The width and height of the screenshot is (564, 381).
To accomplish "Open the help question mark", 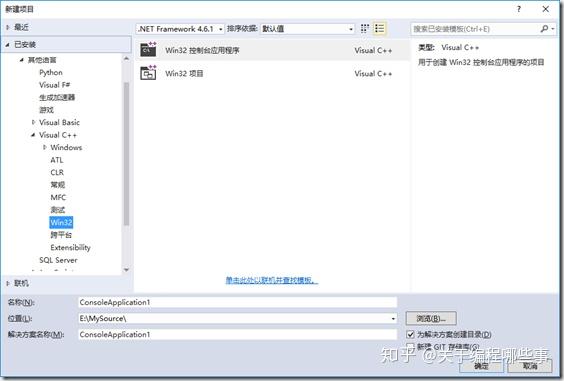I will [x=519, y=9].
